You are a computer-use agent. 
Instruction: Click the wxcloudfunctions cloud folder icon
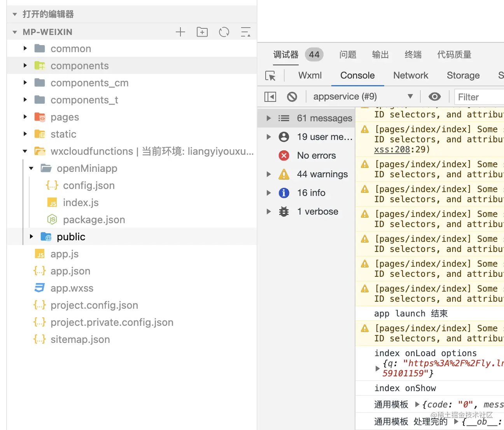pyautogui.click(x=40, y=151)
